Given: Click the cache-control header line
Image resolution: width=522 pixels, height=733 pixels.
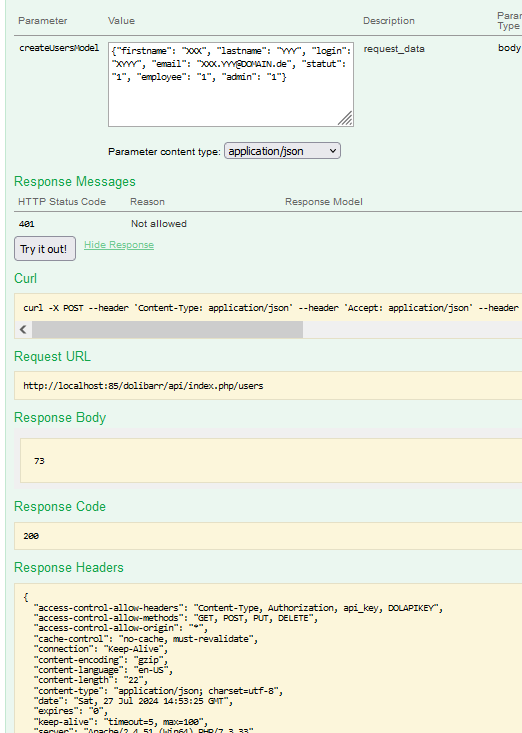Looking at the screenshot, I should tap(146, 639).
